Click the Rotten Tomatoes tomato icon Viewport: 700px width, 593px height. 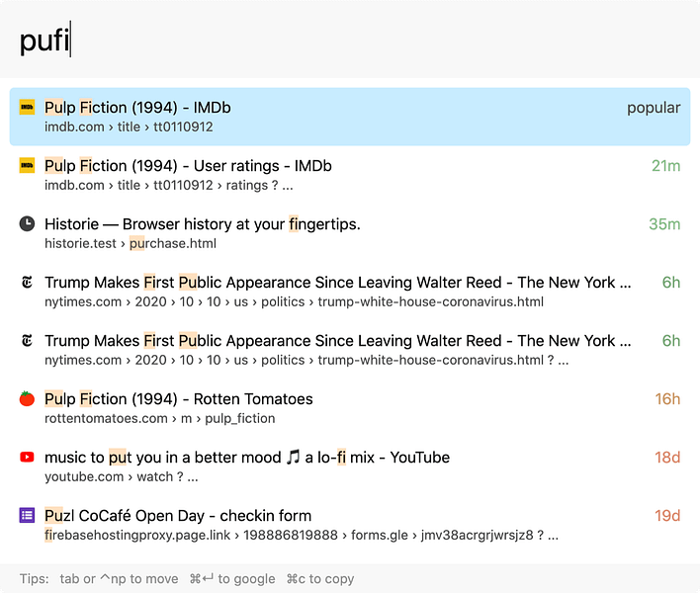[27, 399]
